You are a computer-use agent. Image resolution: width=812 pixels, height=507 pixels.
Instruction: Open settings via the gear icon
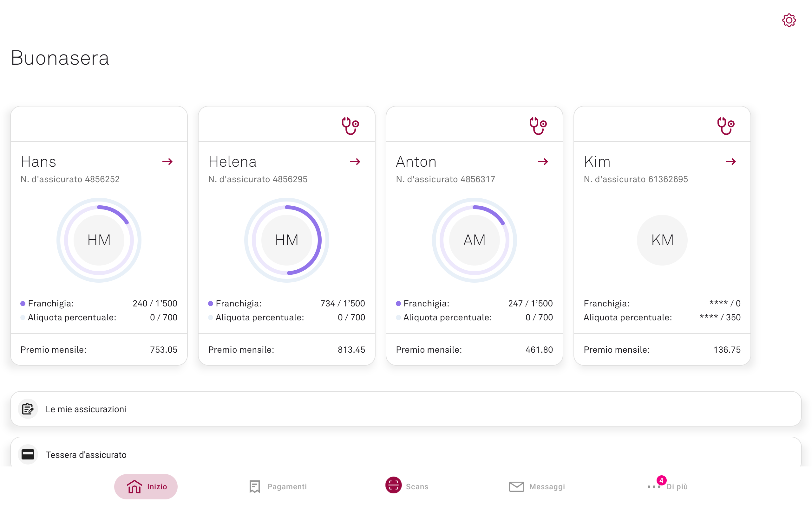coord(789,21)
